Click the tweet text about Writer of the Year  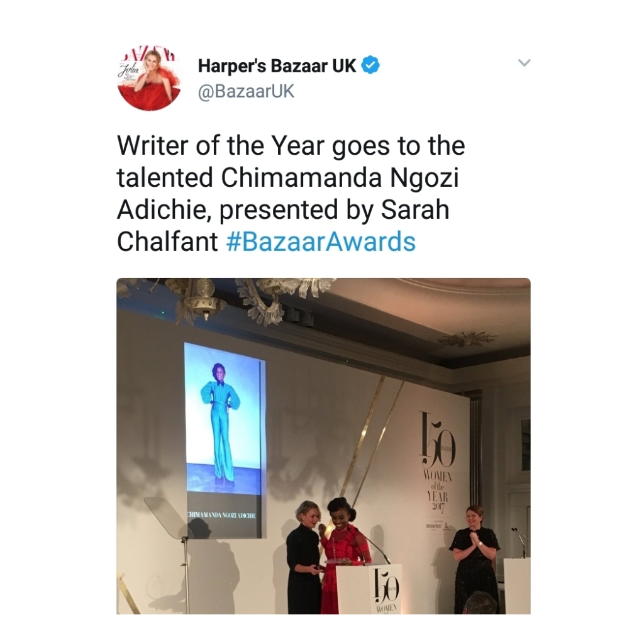[291, 194]
